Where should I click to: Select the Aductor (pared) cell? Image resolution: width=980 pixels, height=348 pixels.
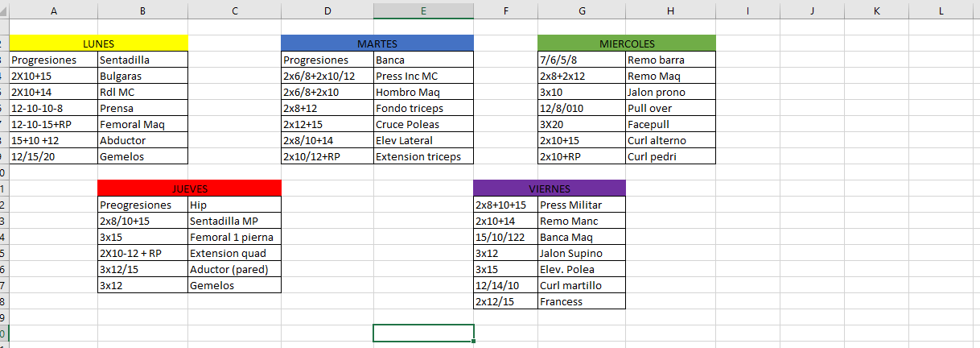235,269
